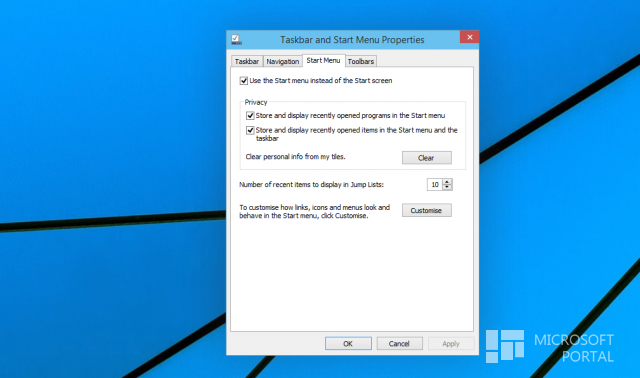The image size is (640, 378).
Task: Switch to the Taskbar tab
Action: tap(247, 61)
